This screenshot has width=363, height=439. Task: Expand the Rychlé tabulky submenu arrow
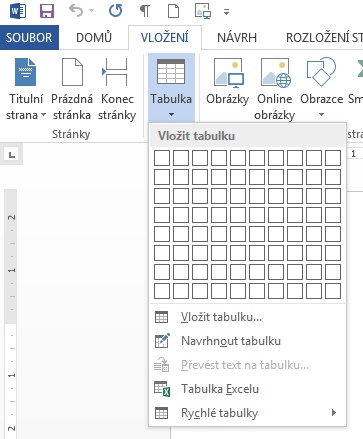[x=334, y=413]
